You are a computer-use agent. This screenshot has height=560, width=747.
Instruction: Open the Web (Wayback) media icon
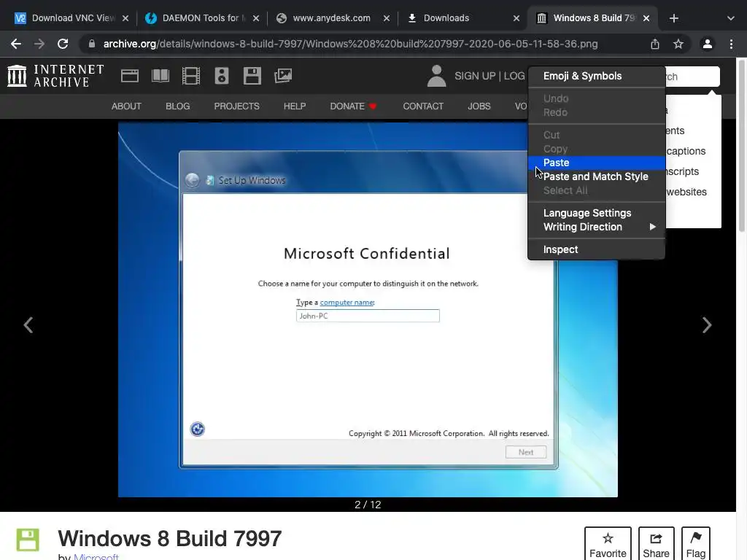[x=130, y=76]
